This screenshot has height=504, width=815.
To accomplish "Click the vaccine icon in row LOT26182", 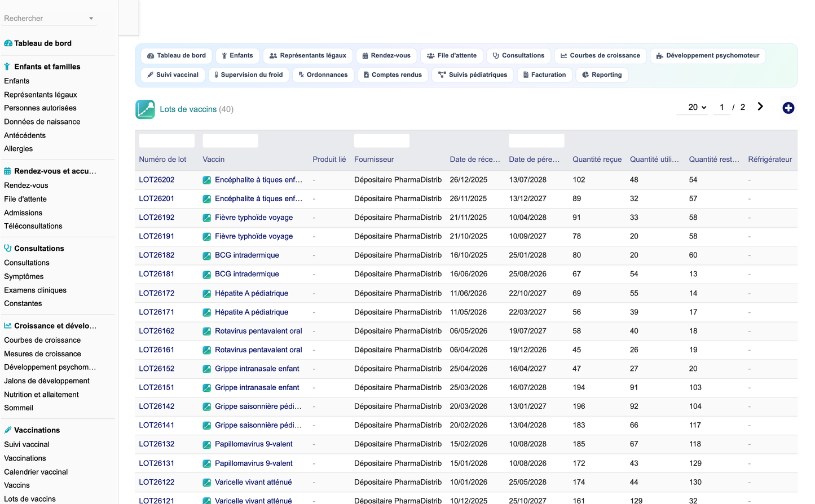I will click(207, 256).
